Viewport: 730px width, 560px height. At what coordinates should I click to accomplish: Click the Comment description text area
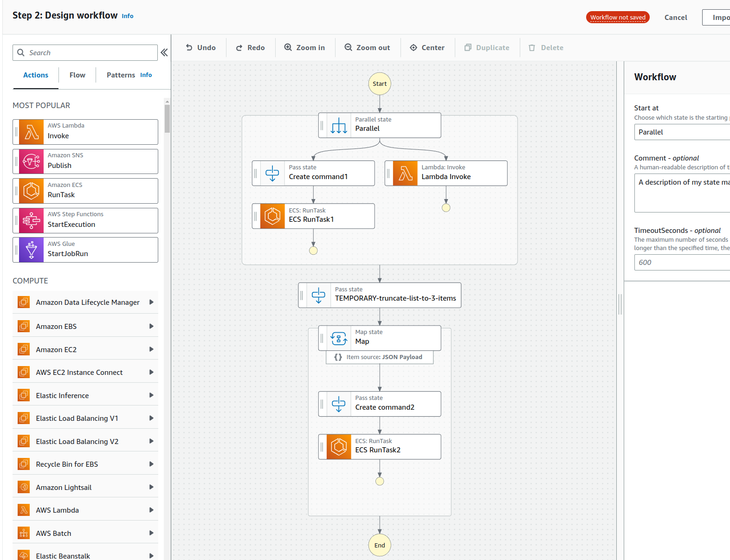point(682,193)
